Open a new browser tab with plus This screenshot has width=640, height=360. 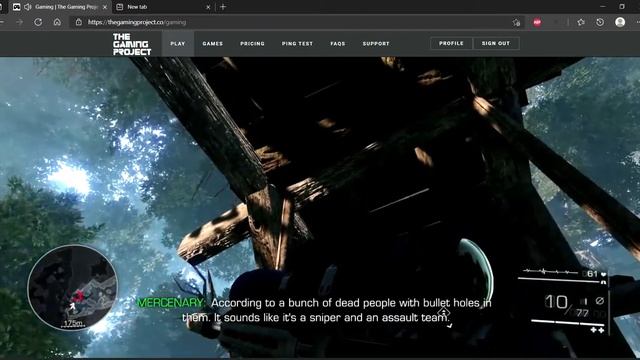click(x=223, y=7)
